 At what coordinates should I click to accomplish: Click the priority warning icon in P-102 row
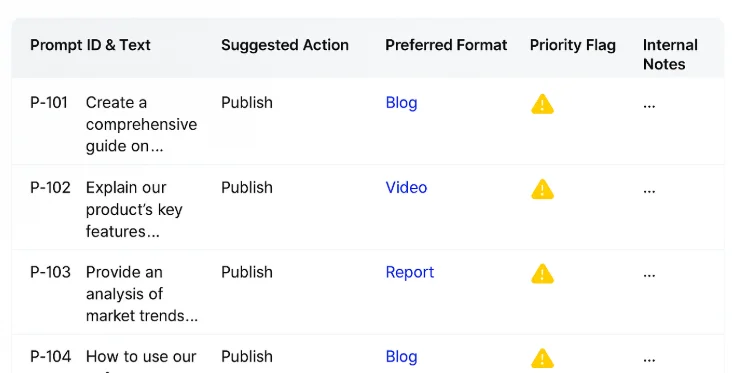coord(542,189)
